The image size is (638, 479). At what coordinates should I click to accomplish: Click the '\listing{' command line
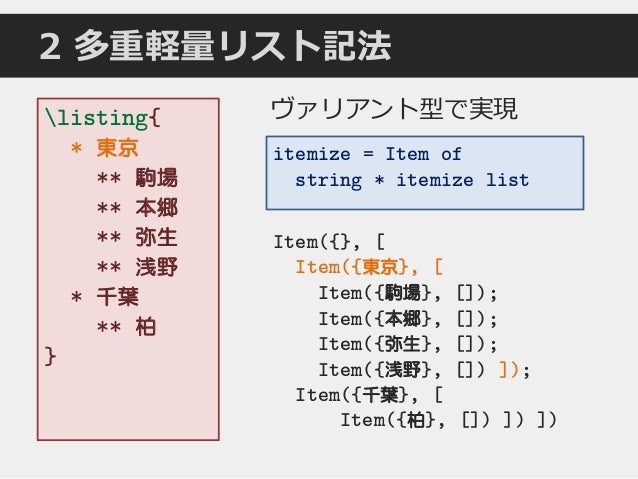103,118
